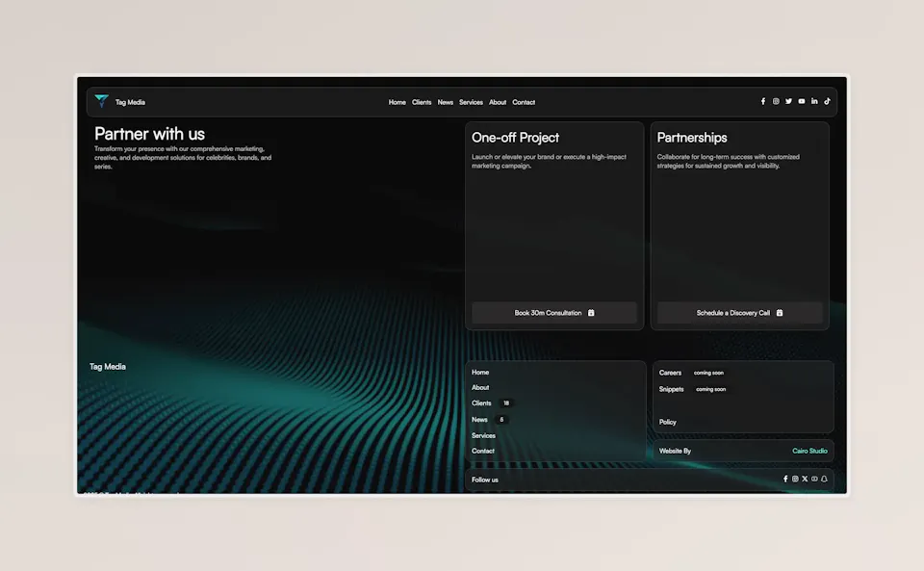This screenshot has width=924, height=571.
Task: Click the "Follow us" footer label
Action: click(x=485, y=480)
